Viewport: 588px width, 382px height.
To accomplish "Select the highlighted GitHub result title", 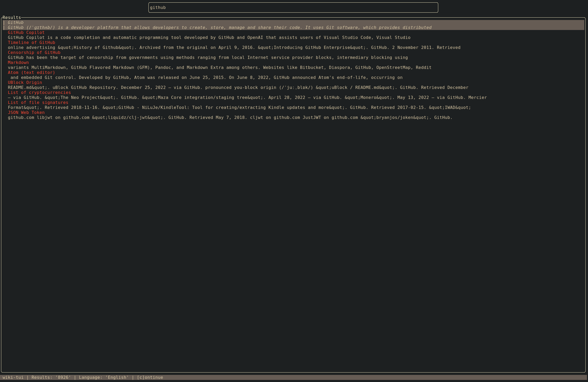I will click(16, 23).
